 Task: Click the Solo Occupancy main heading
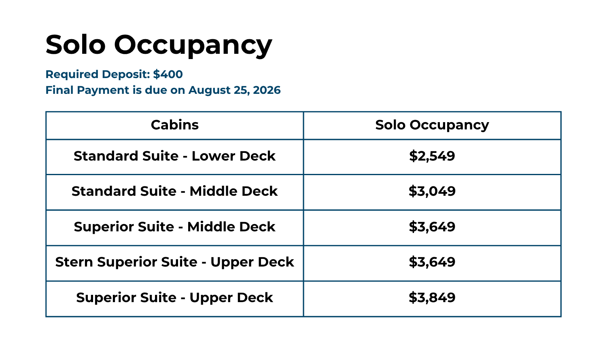coord(159,45)
